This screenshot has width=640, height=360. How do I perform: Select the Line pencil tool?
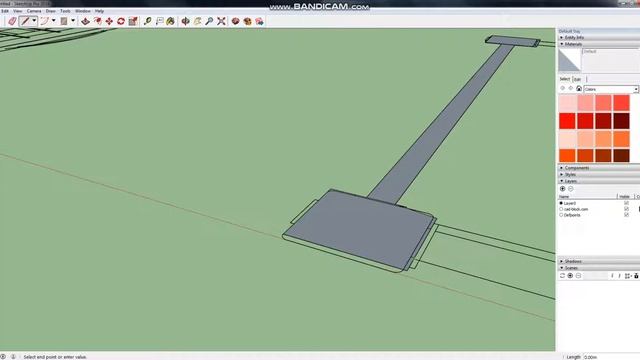tap(25, 21)
